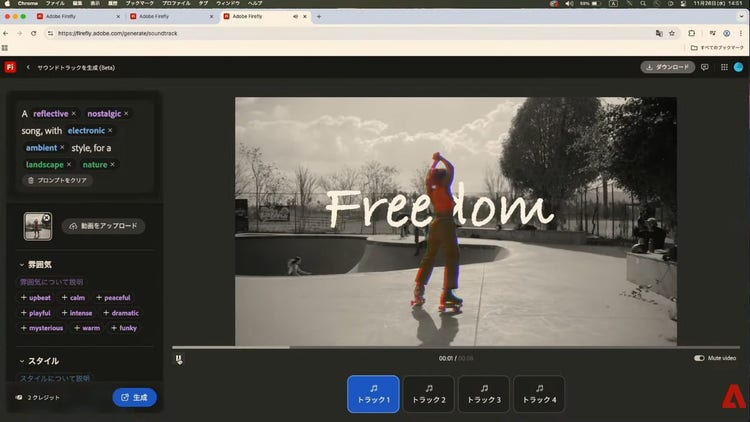
Task: Click the ダウンロード download button
Action: click(x=667, y=67)
